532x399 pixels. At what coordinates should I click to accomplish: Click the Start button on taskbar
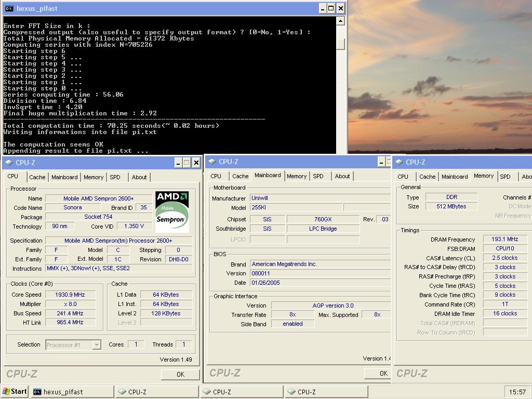coord(15,392)
